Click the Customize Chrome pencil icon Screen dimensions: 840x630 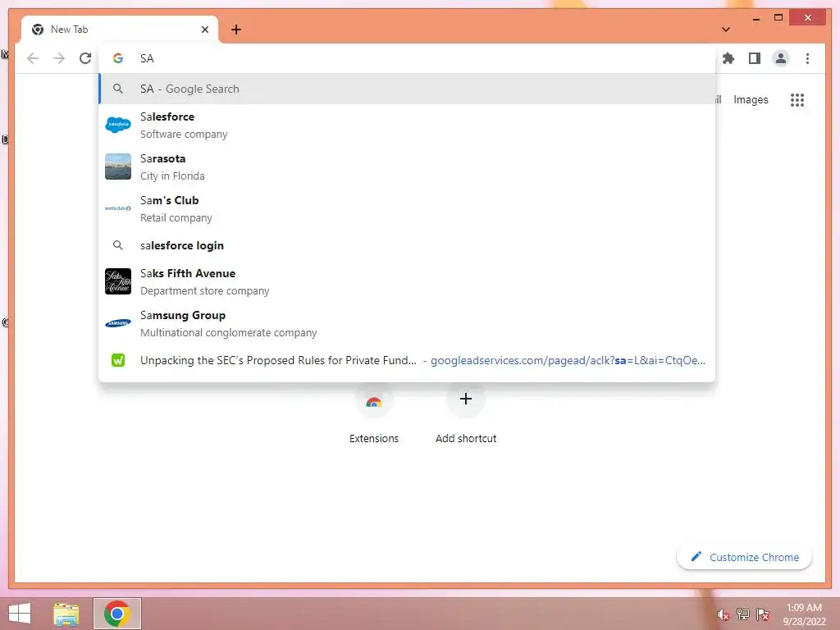696,557
